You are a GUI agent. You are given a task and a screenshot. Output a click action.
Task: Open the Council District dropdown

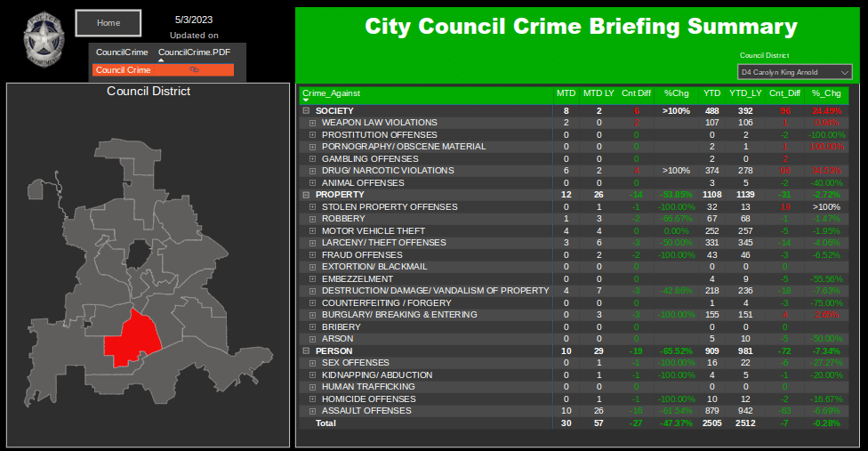pos(794,72)
